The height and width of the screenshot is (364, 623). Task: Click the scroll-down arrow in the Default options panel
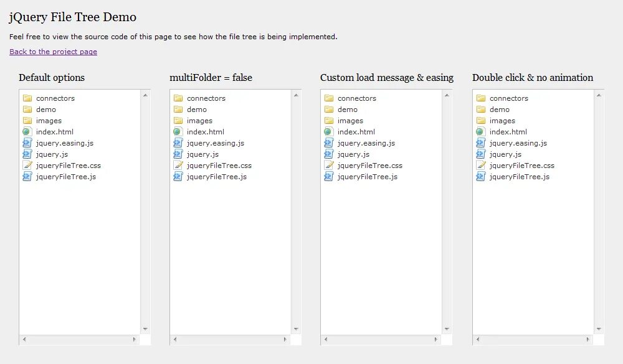click(145, 329)
